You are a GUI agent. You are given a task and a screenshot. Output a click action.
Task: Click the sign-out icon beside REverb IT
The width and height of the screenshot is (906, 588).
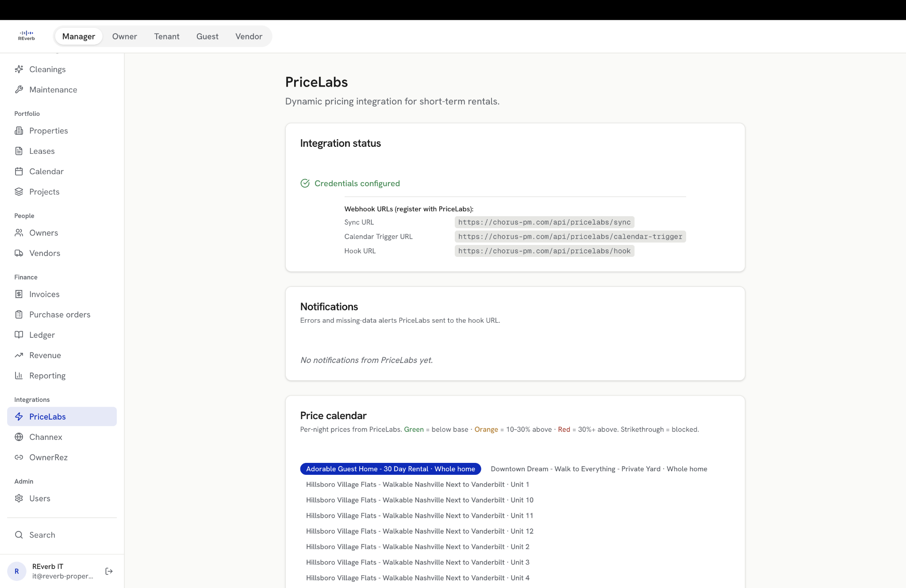click(109, 571)
